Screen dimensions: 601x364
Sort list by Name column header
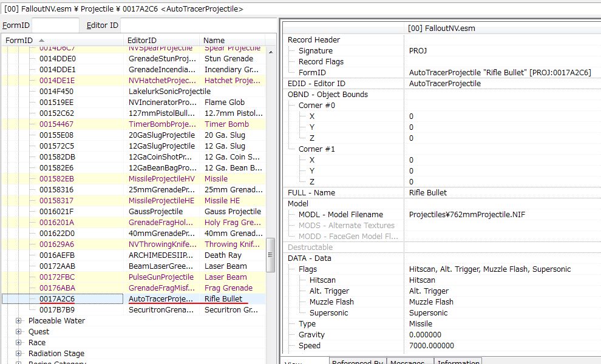[x=232, y=40]
